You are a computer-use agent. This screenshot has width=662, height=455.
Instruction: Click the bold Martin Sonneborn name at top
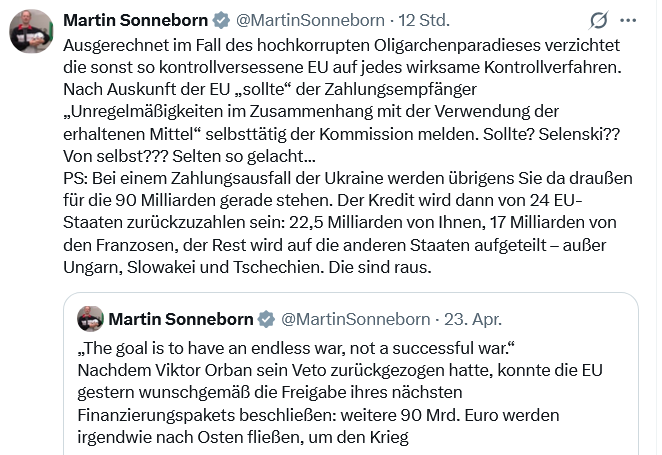136,20
